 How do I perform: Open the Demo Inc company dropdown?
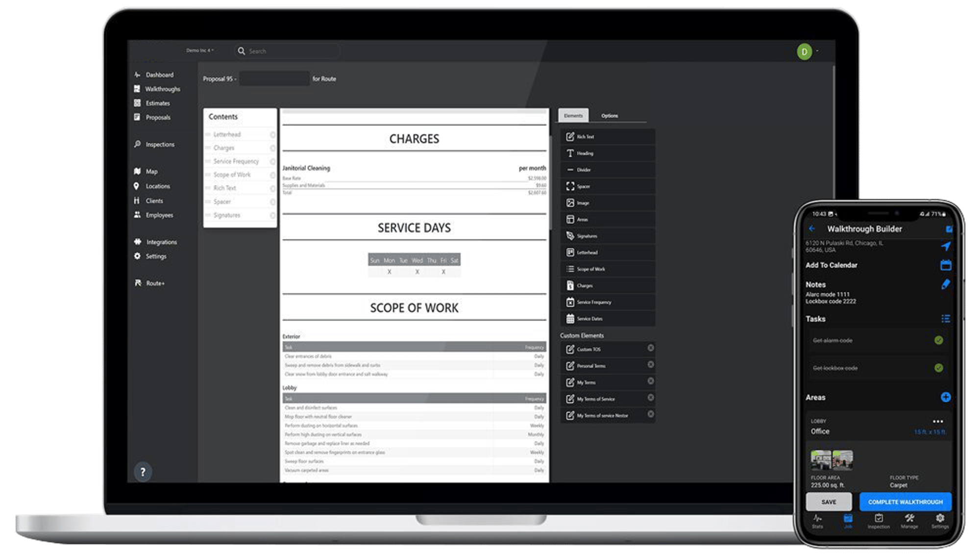199,50
